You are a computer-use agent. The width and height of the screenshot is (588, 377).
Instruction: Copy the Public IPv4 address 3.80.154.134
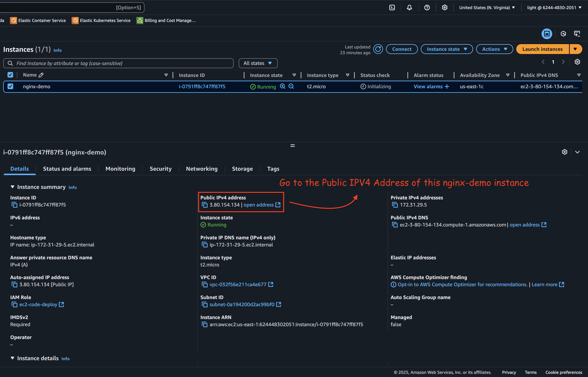[205, 205]
